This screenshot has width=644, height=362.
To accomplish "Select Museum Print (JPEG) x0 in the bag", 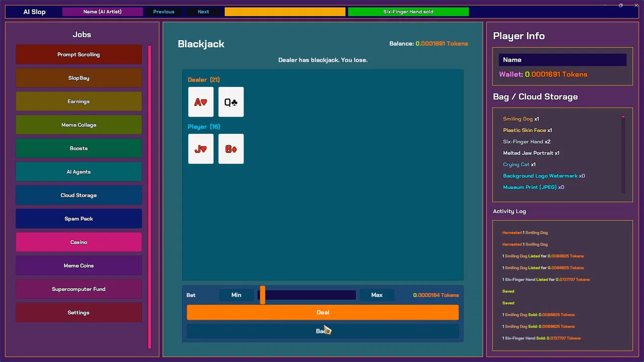I will click(x=533, y=187).
